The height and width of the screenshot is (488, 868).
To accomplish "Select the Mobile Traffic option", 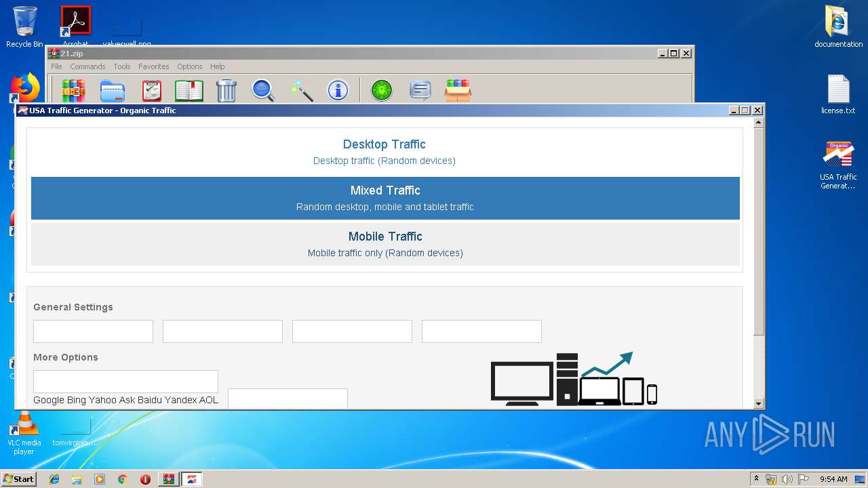I will pos(385,244).
